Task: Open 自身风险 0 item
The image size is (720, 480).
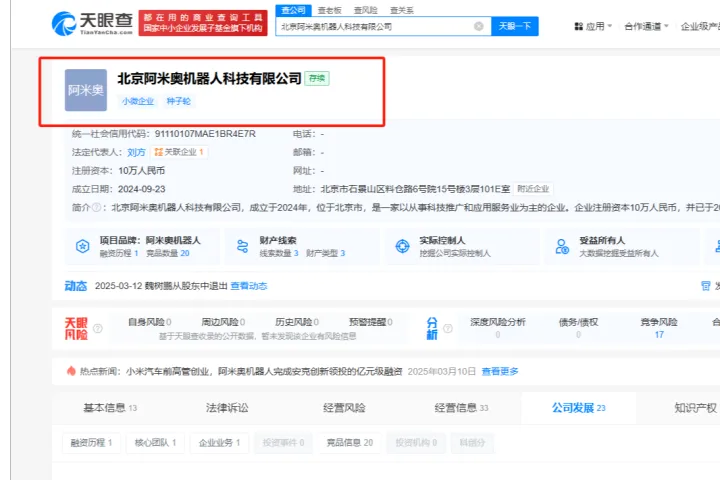Action: [x=150, y=322]
